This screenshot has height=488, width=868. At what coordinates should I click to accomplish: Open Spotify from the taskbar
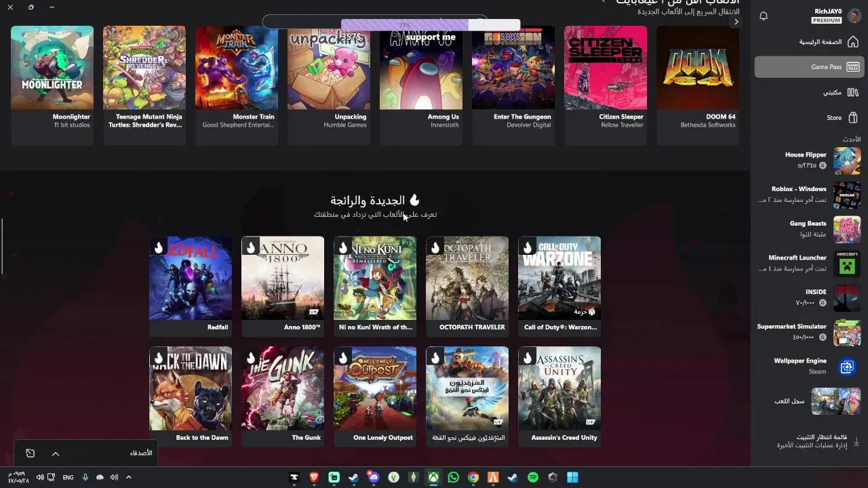point(533,477)
